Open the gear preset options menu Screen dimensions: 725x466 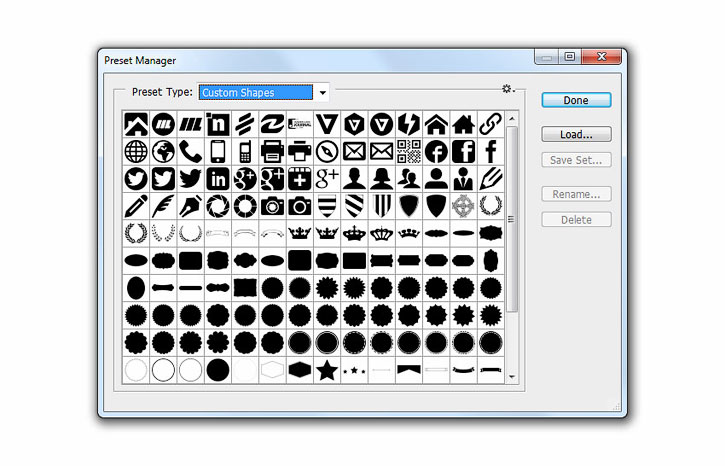[508, 89]
